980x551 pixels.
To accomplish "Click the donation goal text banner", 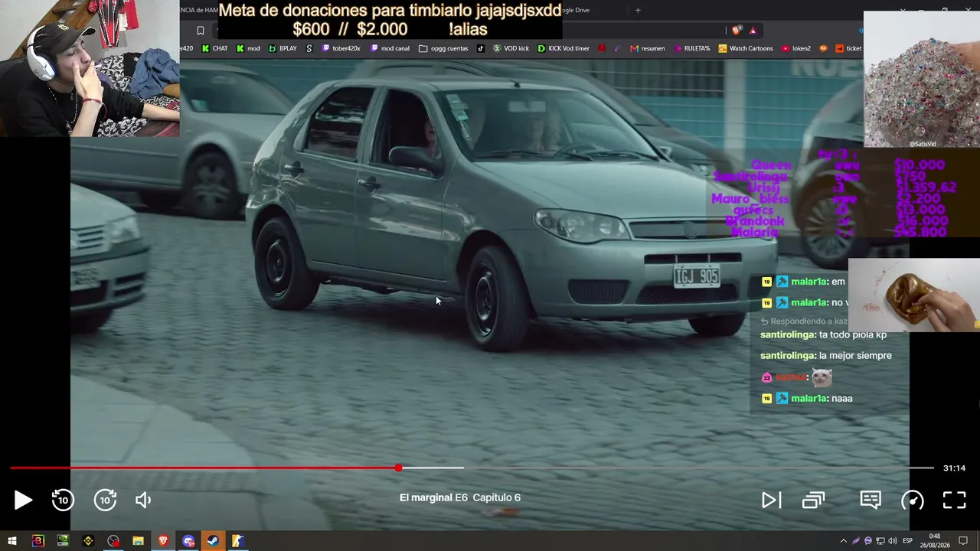I will 390,20.
